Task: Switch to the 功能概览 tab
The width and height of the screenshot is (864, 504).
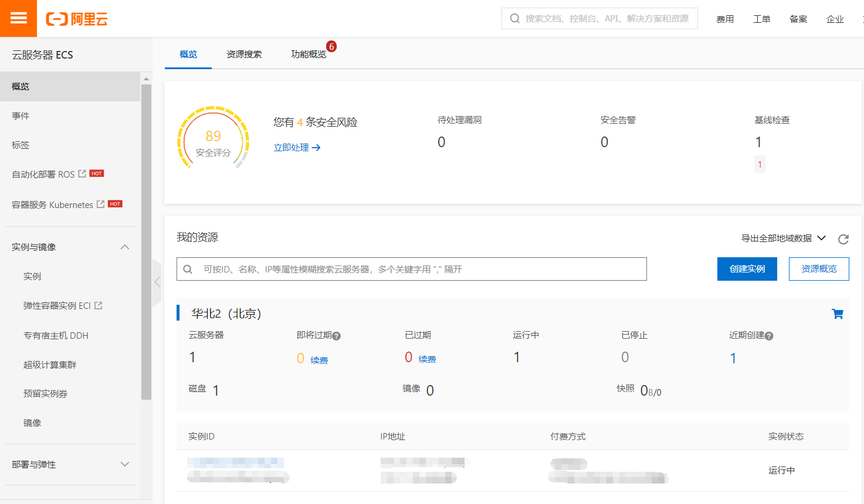Action: [x=309, y=54]
